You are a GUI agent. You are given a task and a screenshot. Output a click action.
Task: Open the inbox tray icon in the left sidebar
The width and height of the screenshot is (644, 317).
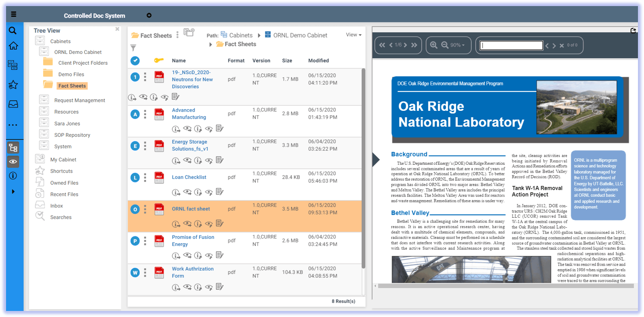point(13,104)
